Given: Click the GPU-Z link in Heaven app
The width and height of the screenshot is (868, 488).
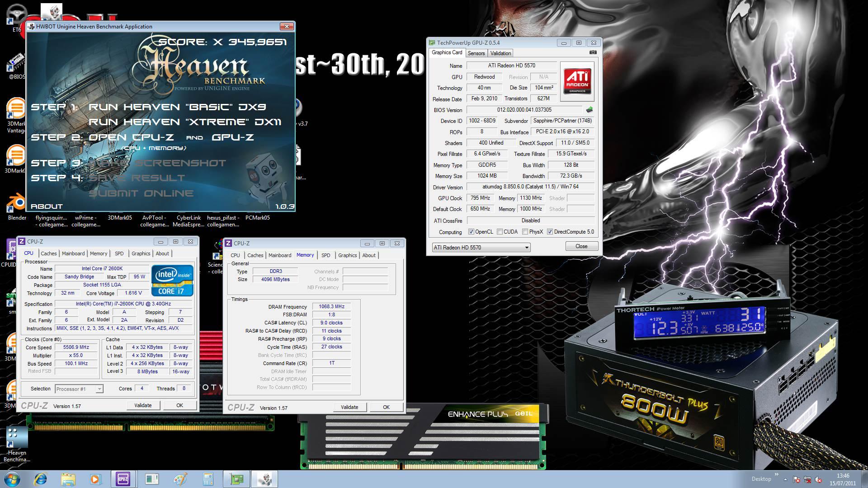Looking at the screenshot, I should tap(233, 137).
